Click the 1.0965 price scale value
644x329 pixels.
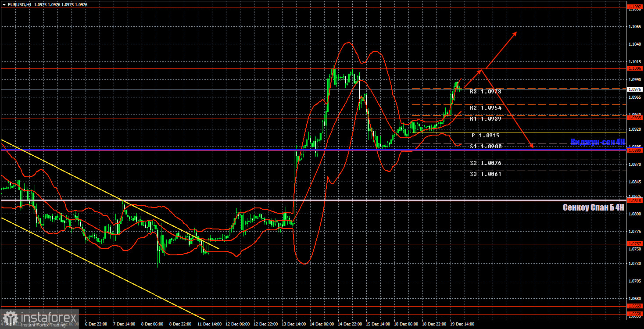tap(635, 97)
